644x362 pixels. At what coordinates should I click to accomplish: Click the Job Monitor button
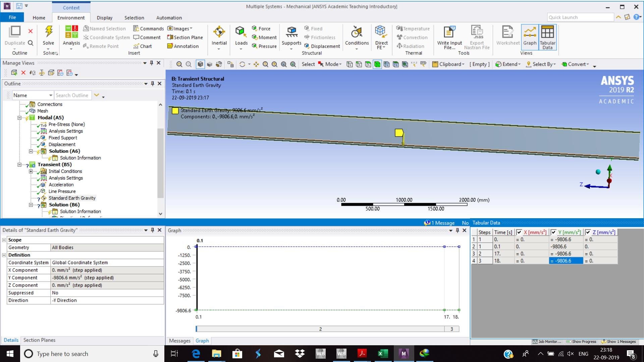click(547, 342)
